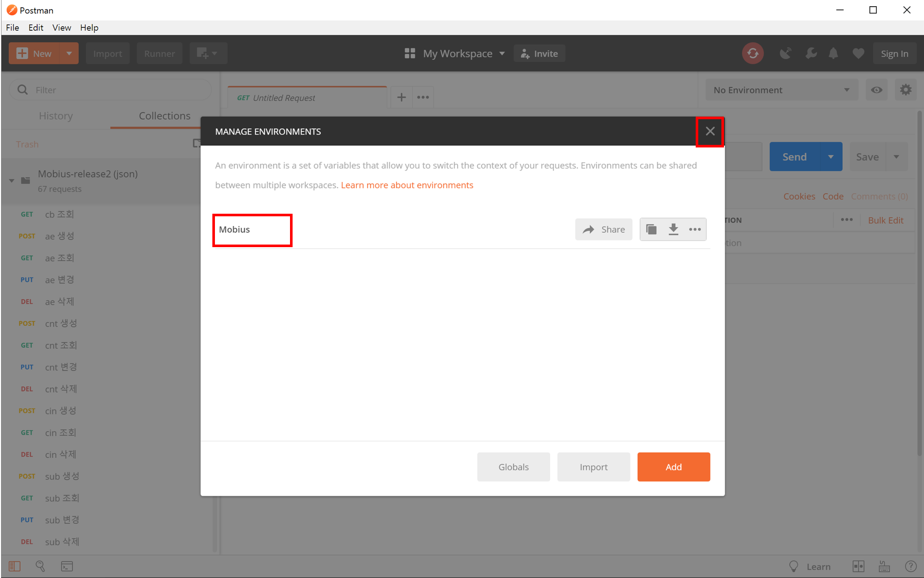Open tab options ellipsis next to plus
This screenshot has width=924, height=578.
point(423,97)
